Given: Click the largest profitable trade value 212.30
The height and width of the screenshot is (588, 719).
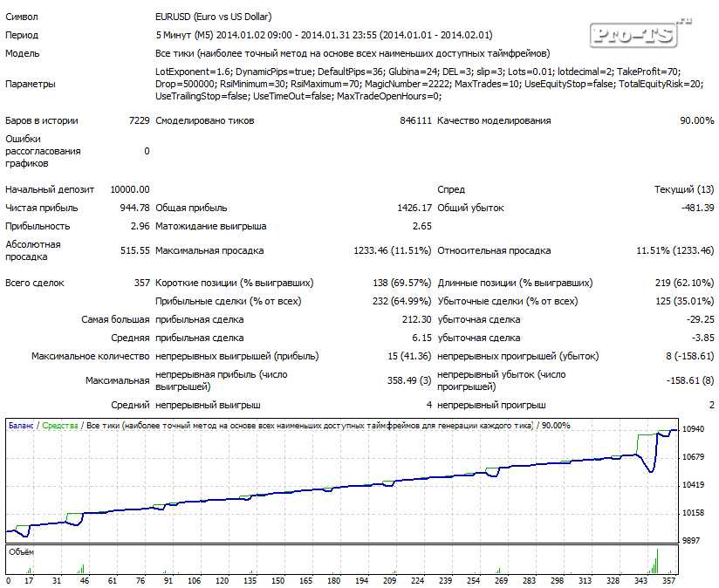Looking at the screenshot, I should [x=415, y=319].
